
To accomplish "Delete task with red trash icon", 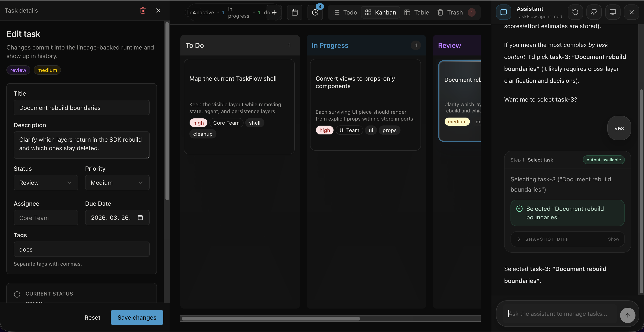I will point(143,10).
